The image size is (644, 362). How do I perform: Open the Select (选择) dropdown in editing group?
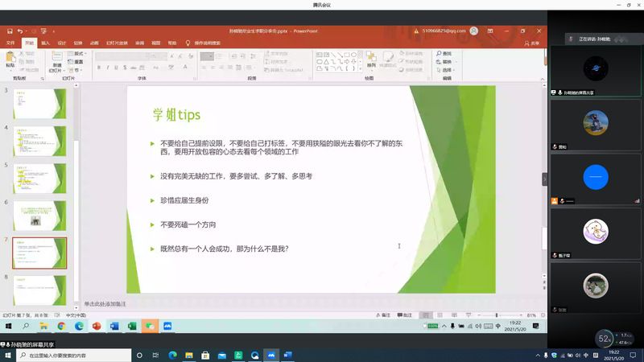pyautogui.click(x=446, y=70)
